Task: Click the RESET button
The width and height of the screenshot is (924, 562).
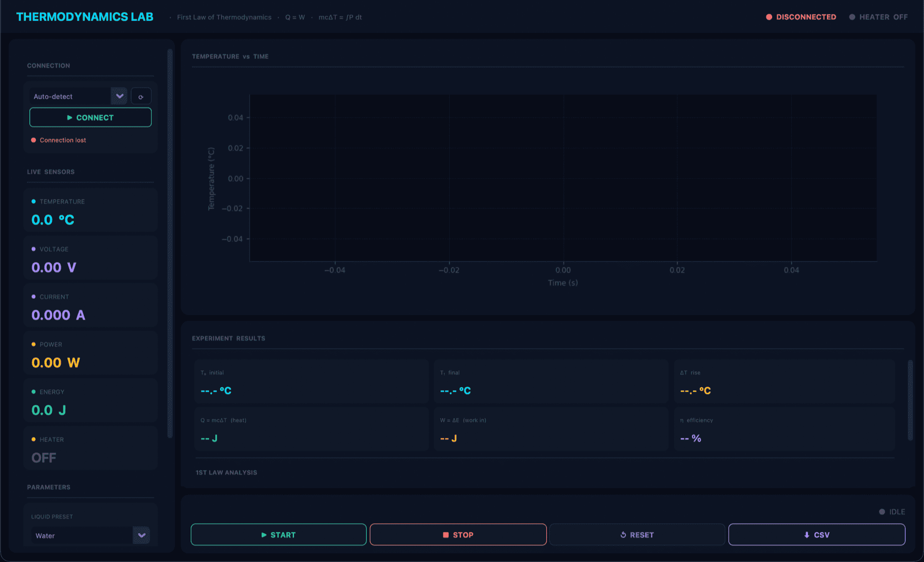Action: click(x=637, y=535)
